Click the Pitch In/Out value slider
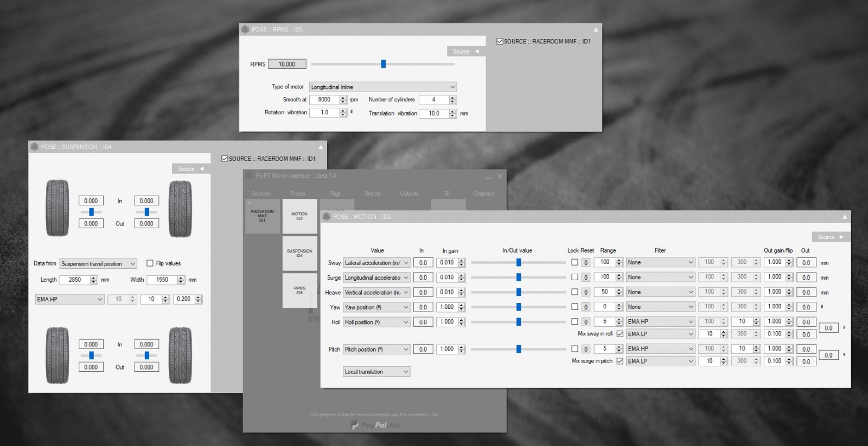 click(518, 350)
